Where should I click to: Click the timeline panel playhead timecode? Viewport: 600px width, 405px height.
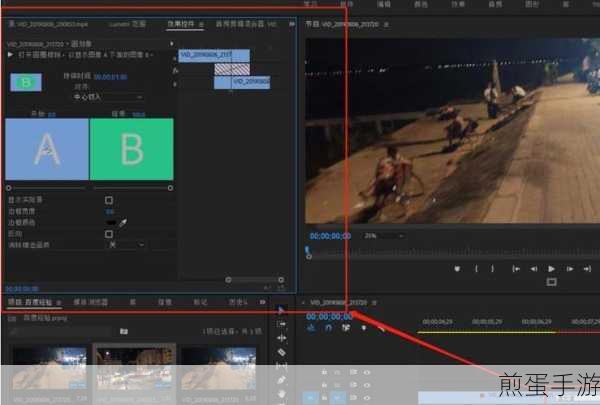[329, 316]
